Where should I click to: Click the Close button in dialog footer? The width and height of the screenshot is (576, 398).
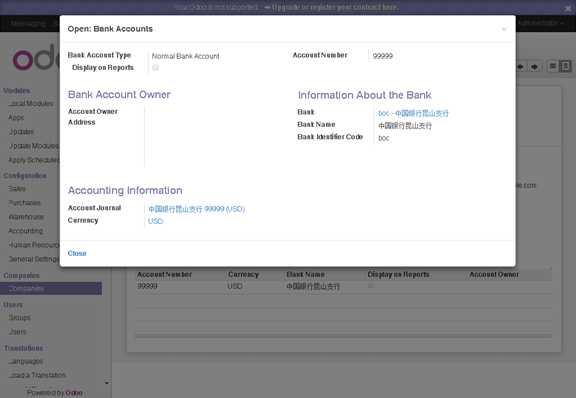(x=77, y=254)
